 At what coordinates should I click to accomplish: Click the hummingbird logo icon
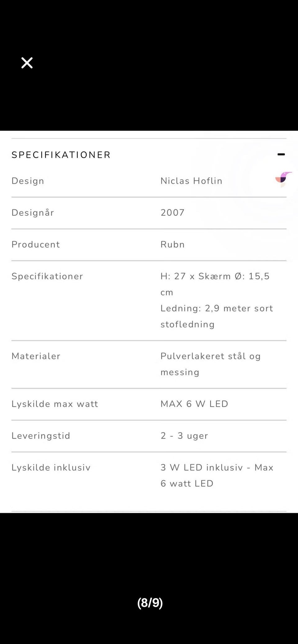point(283,179)
